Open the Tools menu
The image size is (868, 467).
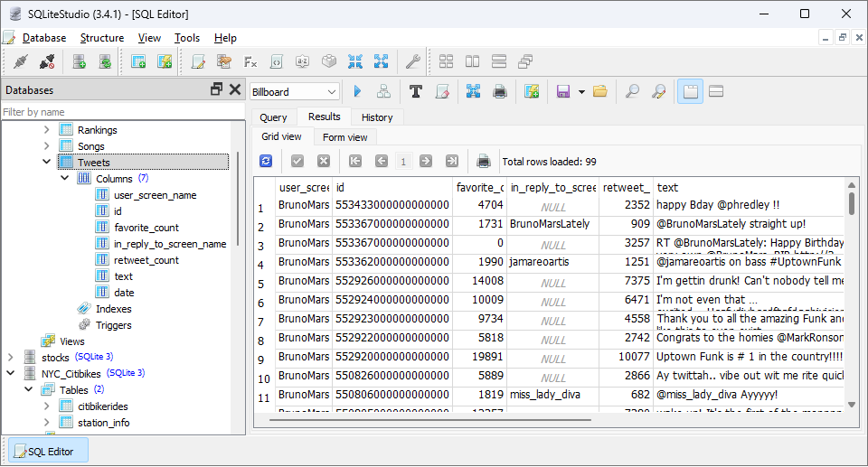point(187,38)
